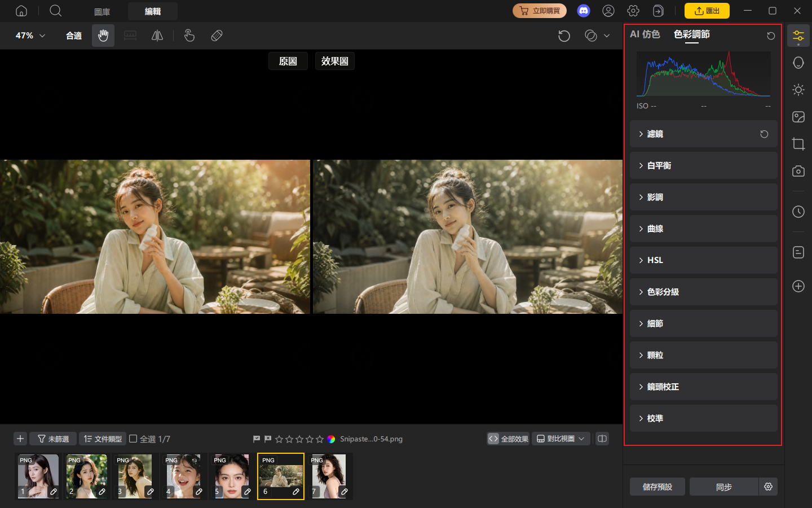Toggle the 全選 select all checkbox

pos(133,439)
